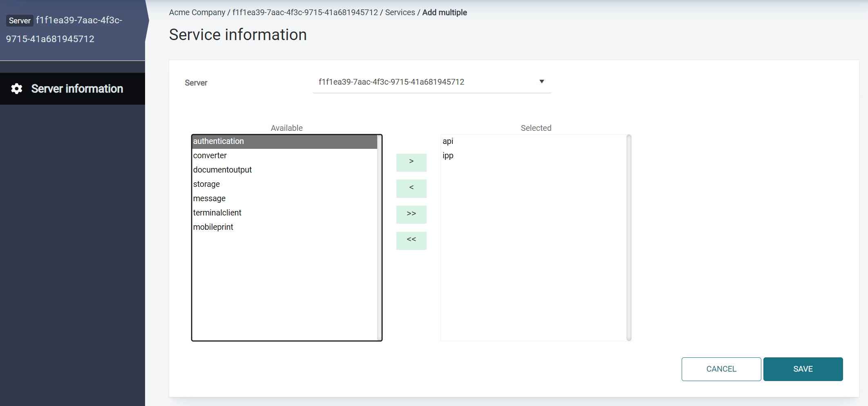Screen dimensions: 868x406
Task: Select message service option
Action: click(x=209, y=199)
